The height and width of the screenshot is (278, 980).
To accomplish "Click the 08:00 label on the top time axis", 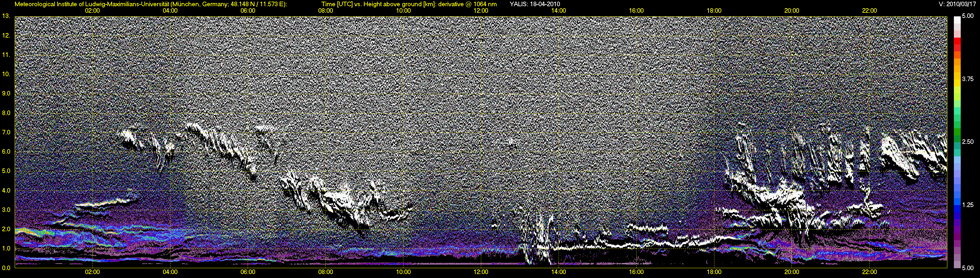I will point(326,11).
